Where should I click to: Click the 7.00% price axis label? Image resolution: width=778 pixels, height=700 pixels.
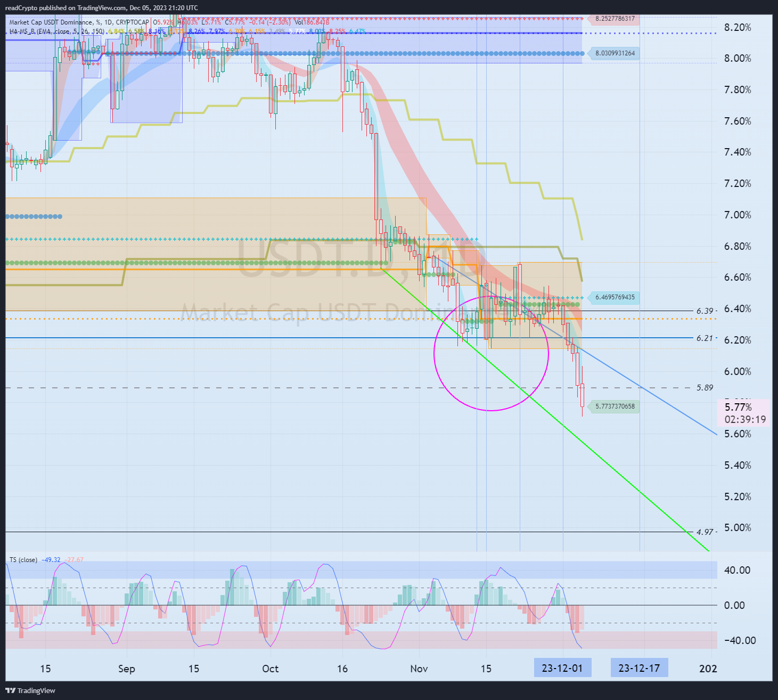pos(738,215)
